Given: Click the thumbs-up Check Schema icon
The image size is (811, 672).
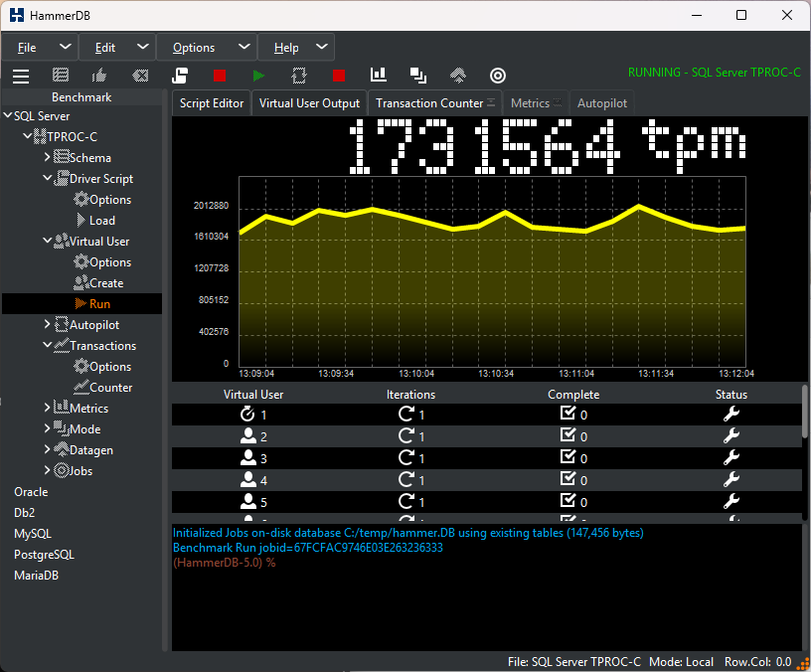Looking at the screenshot, I should [99, 76].
